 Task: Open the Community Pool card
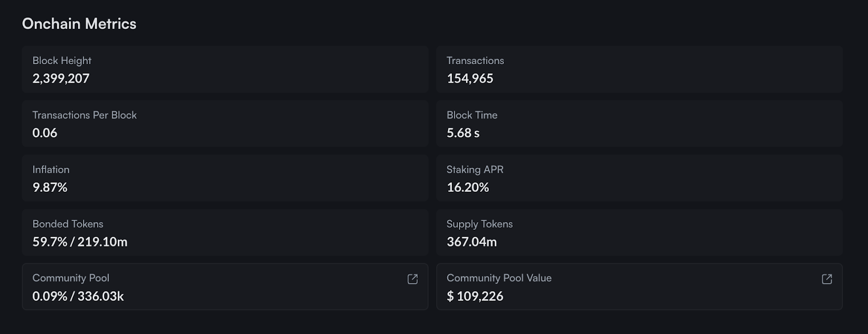[x=225, y=287]
